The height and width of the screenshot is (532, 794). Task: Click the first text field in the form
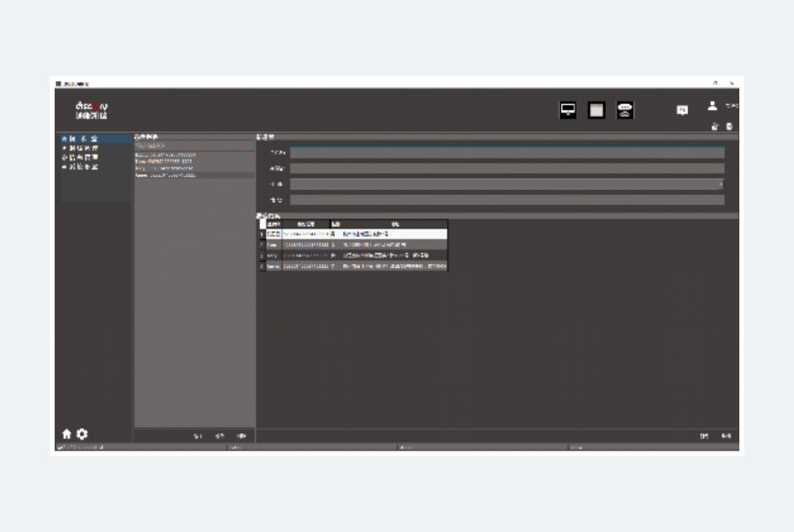click(506, 153)
